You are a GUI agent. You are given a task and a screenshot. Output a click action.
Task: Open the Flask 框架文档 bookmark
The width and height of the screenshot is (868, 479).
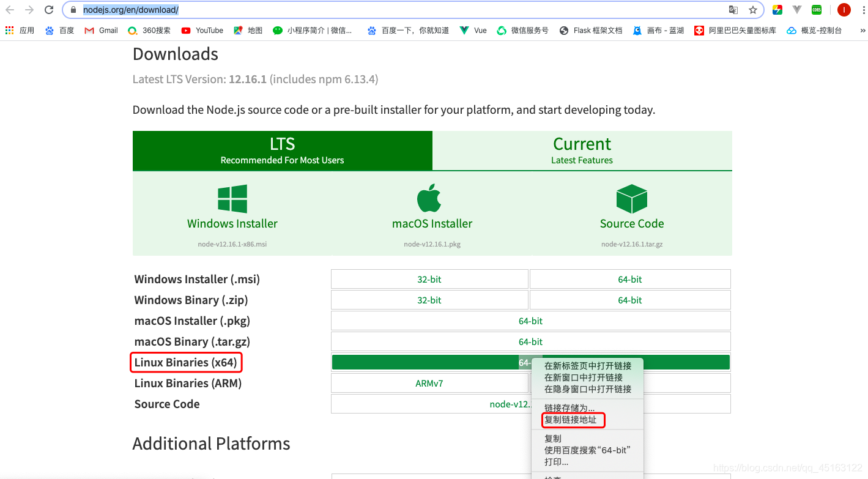click(x=591, y=30)
